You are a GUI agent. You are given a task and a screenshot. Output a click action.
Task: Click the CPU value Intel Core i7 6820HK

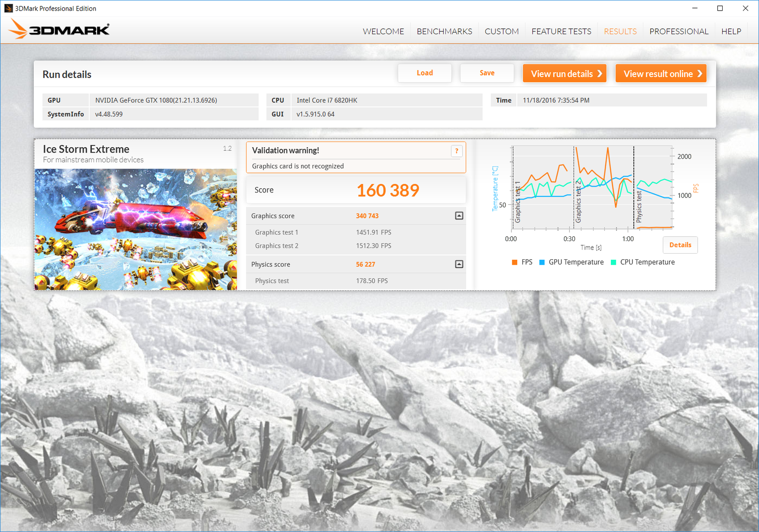[327, 100]
